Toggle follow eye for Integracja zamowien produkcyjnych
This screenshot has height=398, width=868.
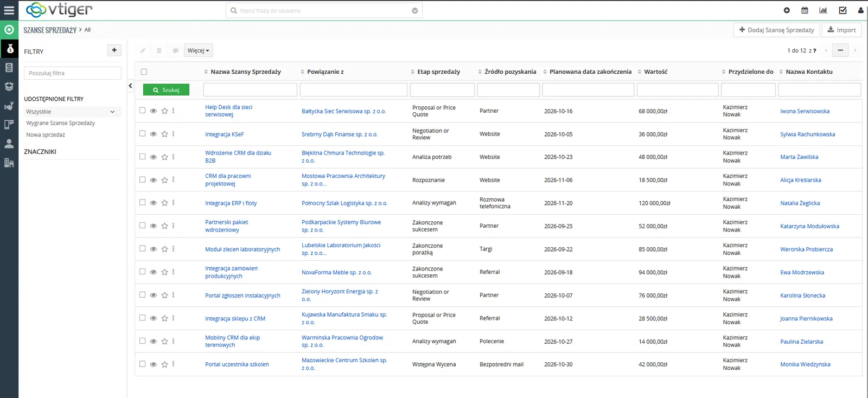tap(154, 272)
